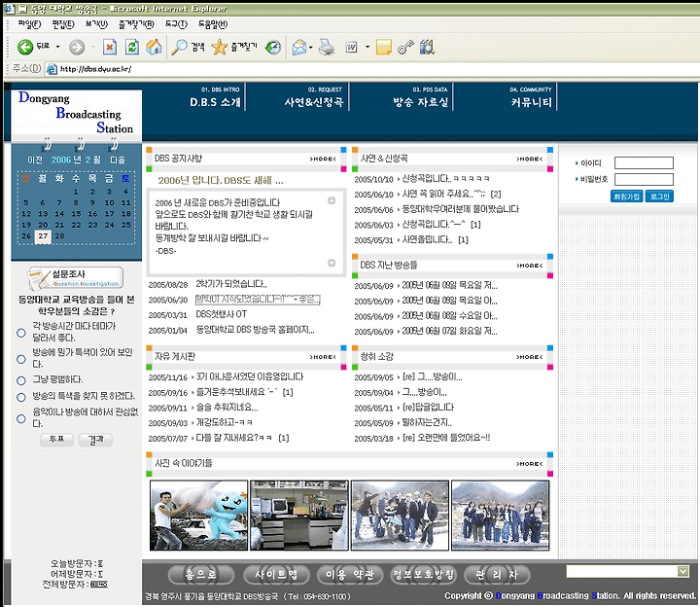The width and height of the screenshot is (700, 607).
Task: Open the dropdown arrow next to Mail icon
Action: tap(311, 47)
